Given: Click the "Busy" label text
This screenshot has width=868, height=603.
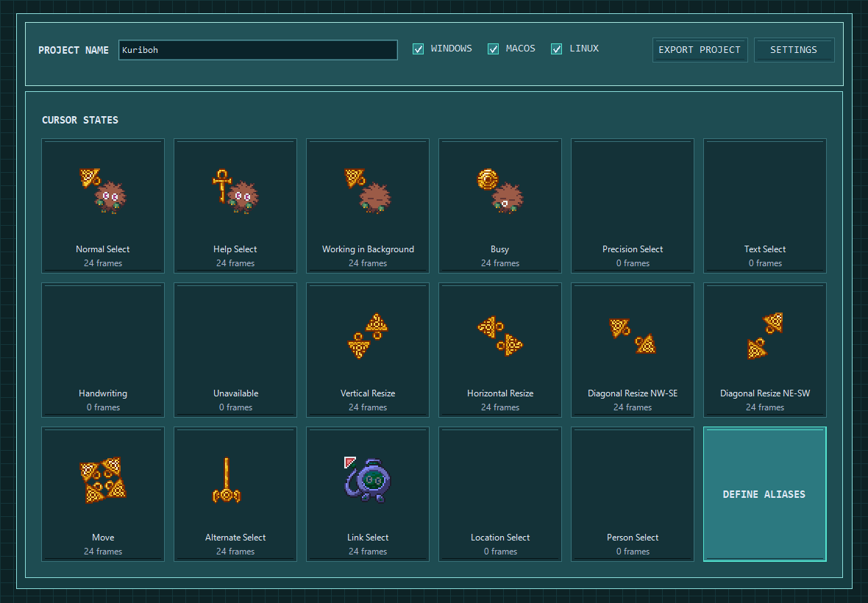Looking at the screenshot, I should (500, 249).
